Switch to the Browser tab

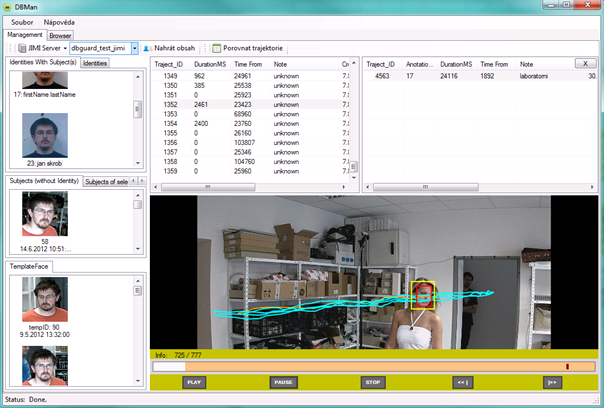[x=61, y=34]
